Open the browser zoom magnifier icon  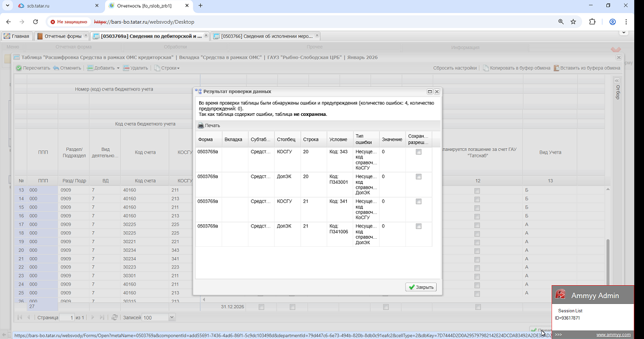(561, 22)
